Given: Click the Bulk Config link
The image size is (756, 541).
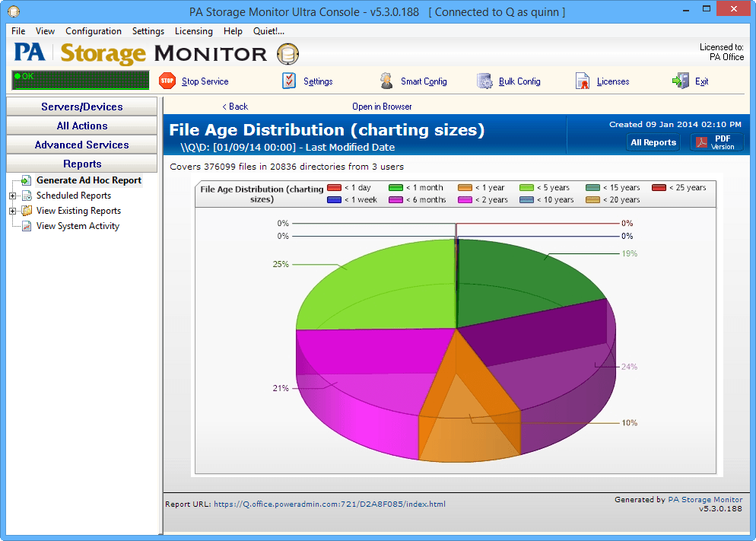Looking at the screenshot, I should tap(519, 81).
